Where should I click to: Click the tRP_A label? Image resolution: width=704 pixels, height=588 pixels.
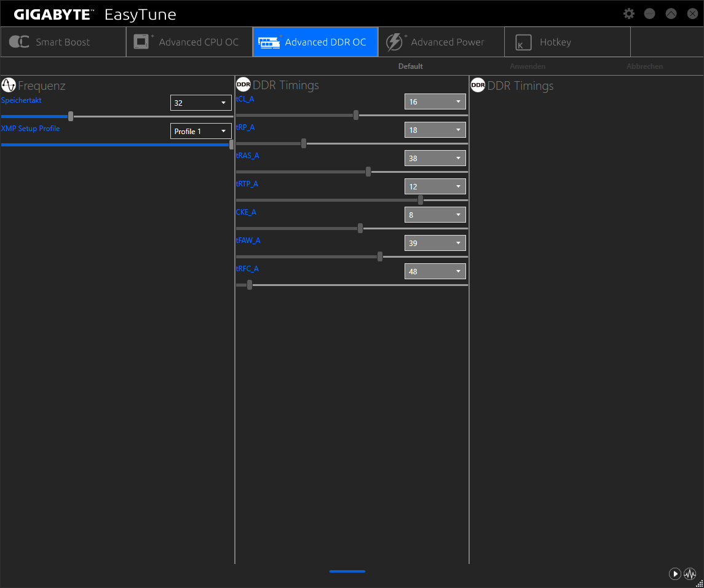pos(245,127)
